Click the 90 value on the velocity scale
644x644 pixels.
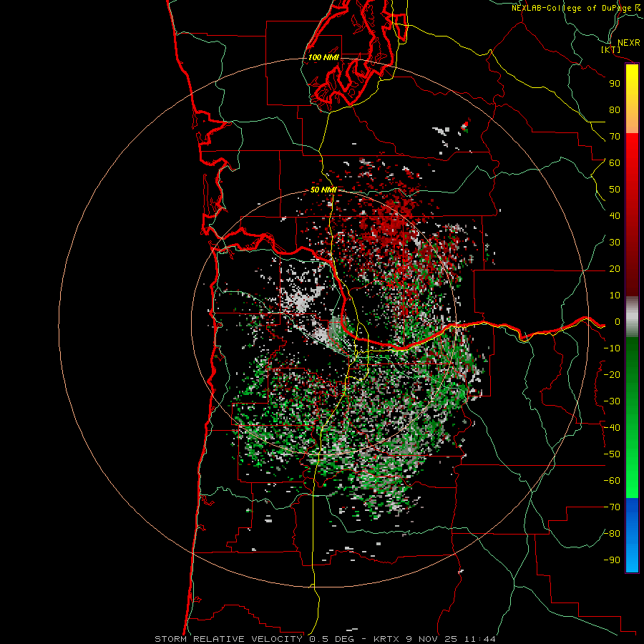[x=615, y=84]
